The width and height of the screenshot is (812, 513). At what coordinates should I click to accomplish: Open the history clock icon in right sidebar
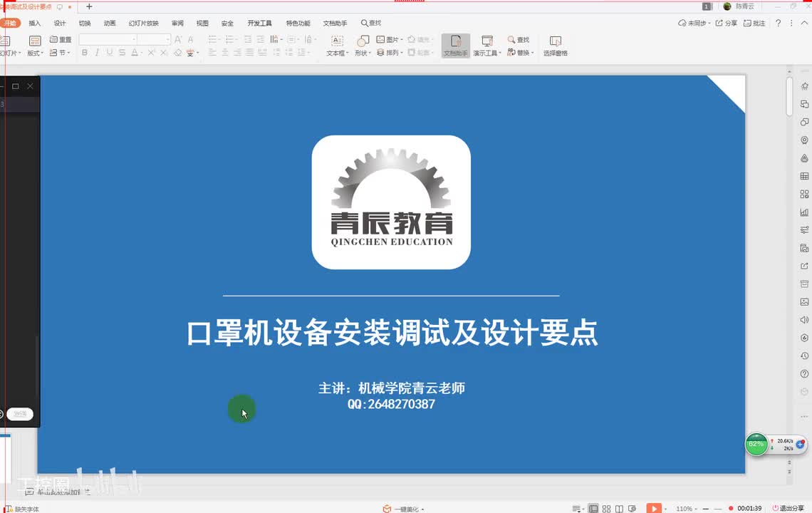tap(804, 356)
